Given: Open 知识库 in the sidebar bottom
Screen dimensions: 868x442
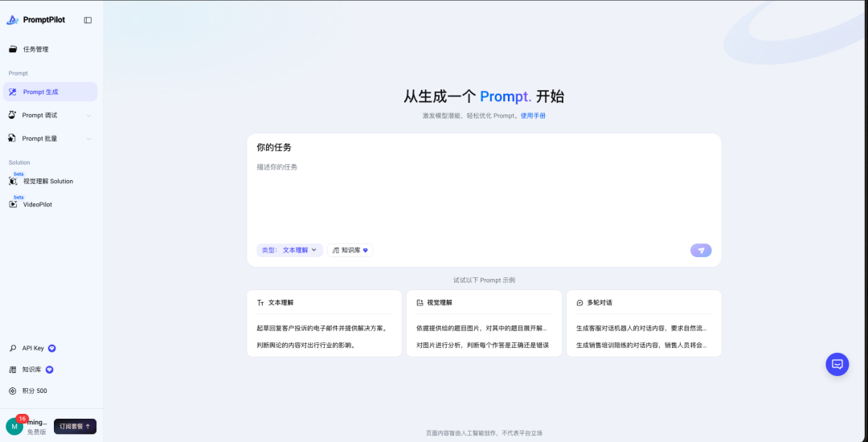Looking at the screenshot, I should [x=31, y=370].
